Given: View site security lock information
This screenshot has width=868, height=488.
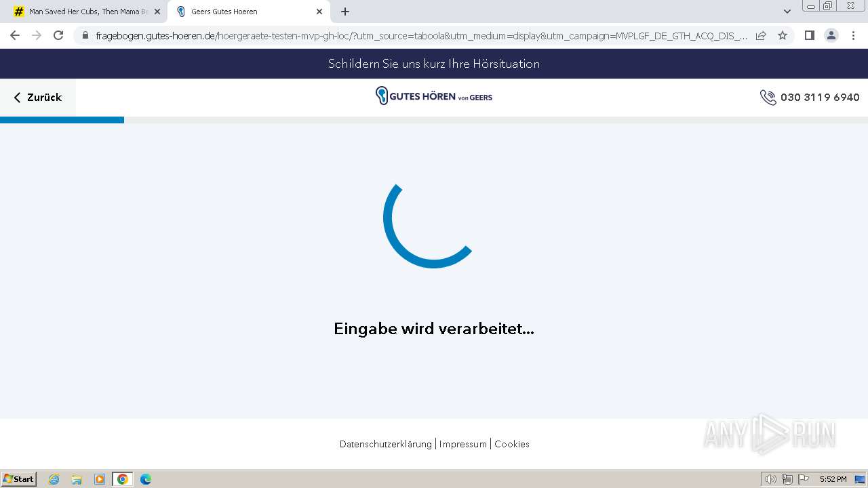Looking at the screenshot, I should tap(85, 35).
